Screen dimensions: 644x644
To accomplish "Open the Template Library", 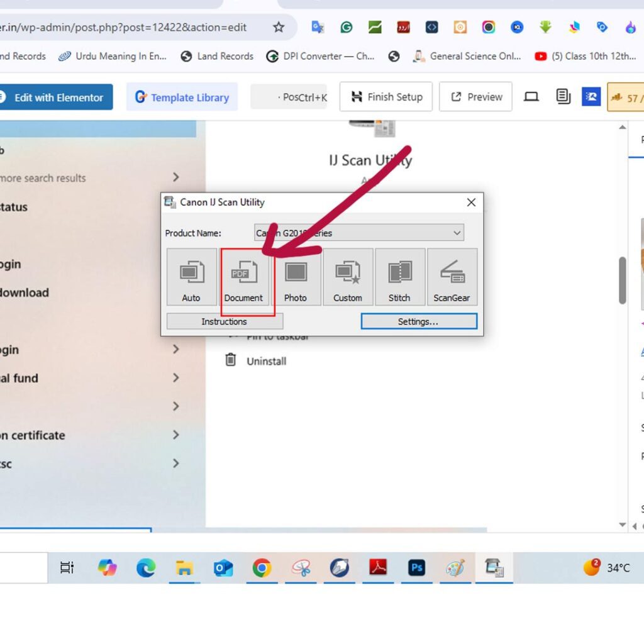I will (182, 97).
